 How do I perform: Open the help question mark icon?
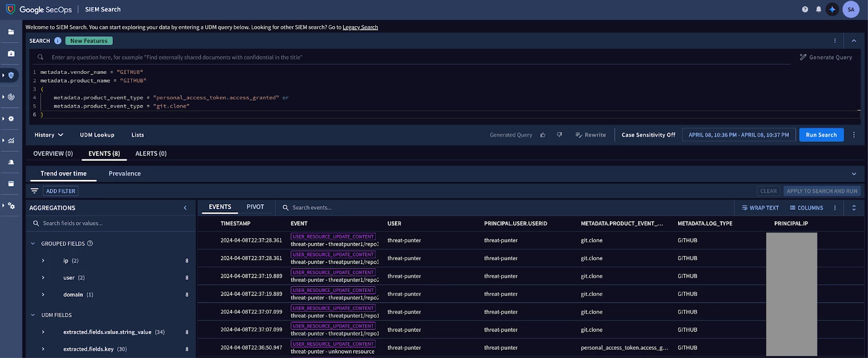click(805, 9)
